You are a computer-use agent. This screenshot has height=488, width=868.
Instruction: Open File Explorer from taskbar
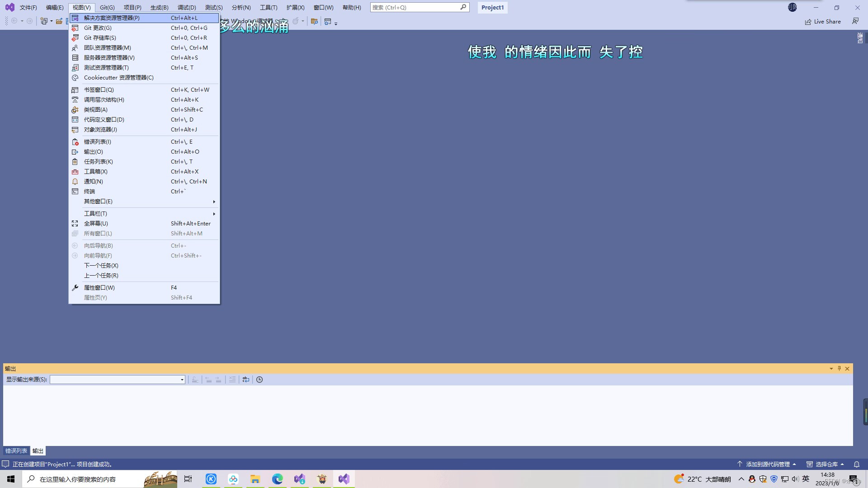255,479
